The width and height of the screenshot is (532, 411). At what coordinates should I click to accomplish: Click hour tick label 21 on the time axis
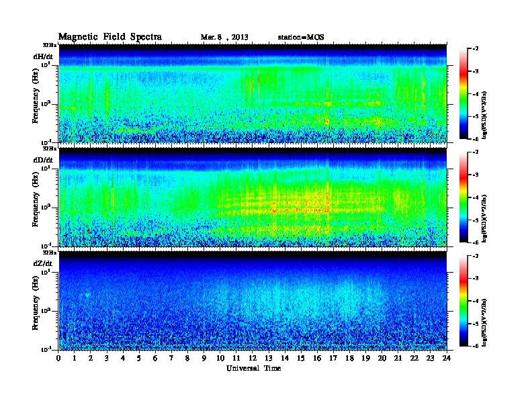click(x=398, y=358)
